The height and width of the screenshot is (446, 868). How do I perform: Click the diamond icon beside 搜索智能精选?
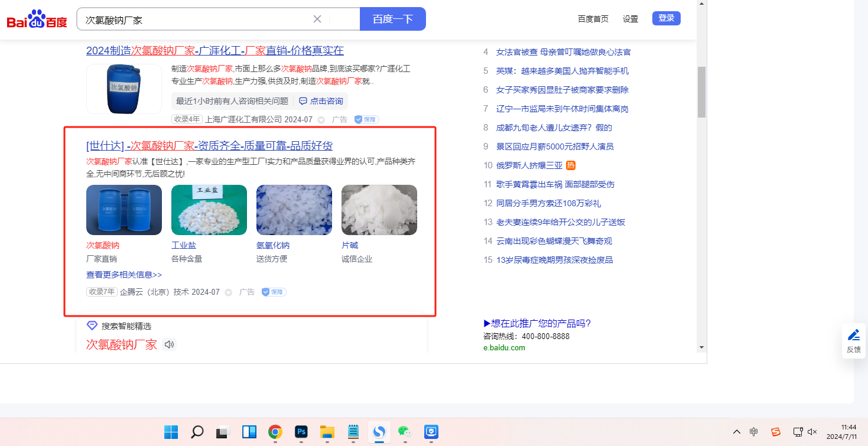pyautogui.click(x=92, y=325)
